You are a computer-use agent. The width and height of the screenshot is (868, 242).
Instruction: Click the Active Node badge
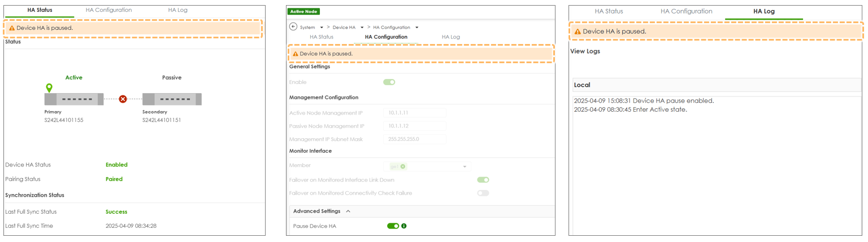303,11
